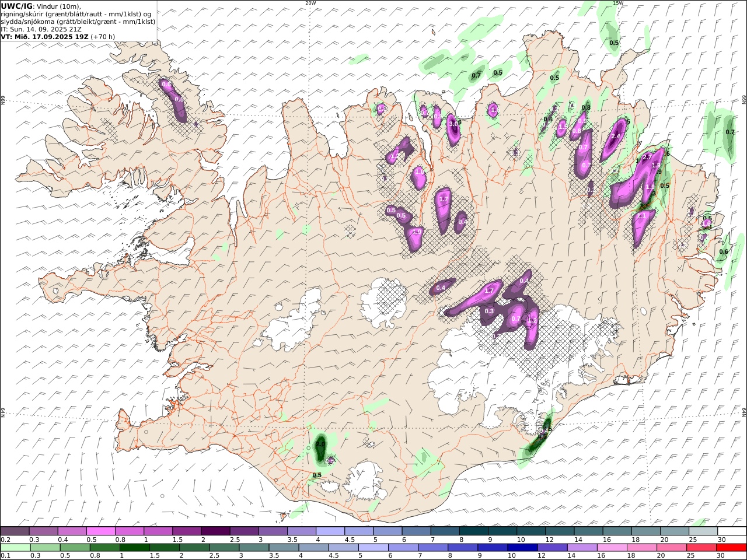Image resolution: width=747 pixels, height=560 pixels.
Task: Pick the lightest green 0.1–0.3 rain swatch
Action: (x=15, y=548)
